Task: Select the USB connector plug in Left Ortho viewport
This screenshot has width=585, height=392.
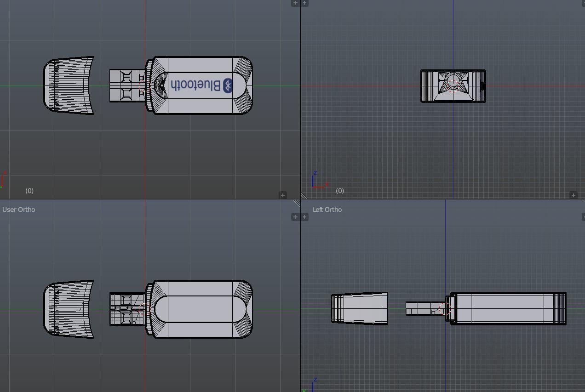Action: point(425,308)
